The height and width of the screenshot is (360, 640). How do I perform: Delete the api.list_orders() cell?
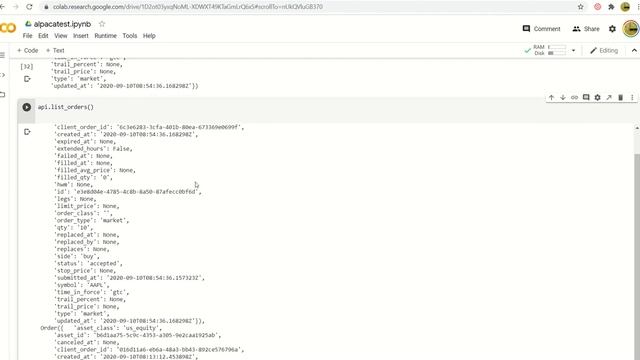point(620,98)
